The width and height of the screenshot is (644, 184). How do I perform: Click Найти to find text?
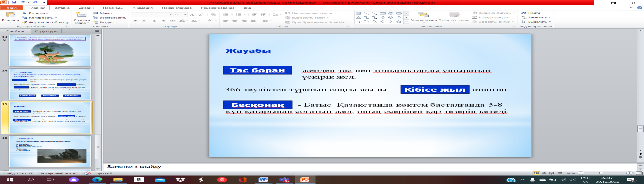[530, 13]
